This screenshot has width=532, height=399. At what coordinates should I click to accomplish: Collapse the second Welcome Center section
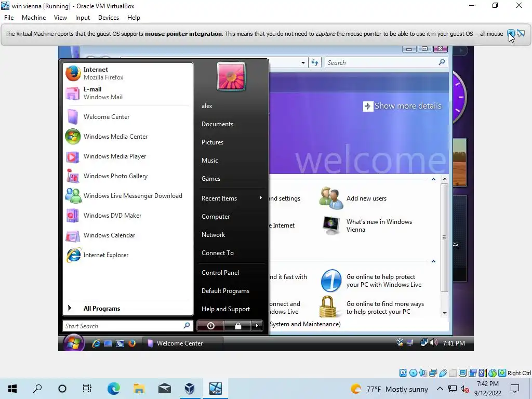point(433,261)
